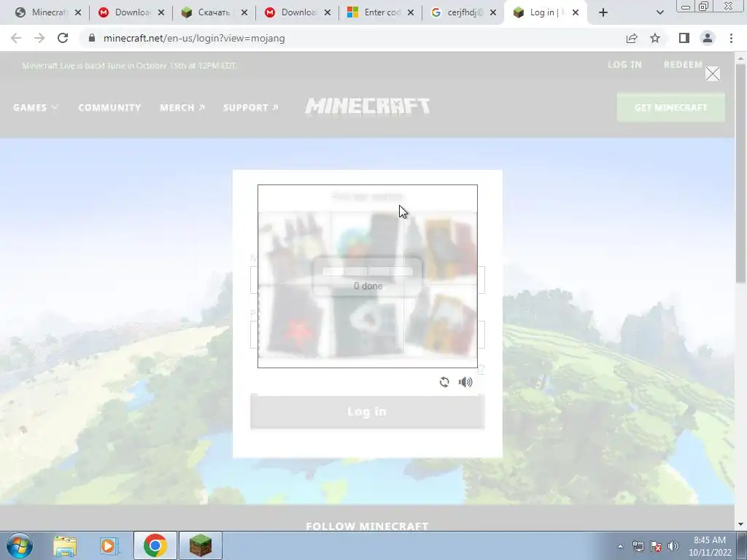
Task: Open Windows Explorer from the taskbar
Action: pos(65,545)
